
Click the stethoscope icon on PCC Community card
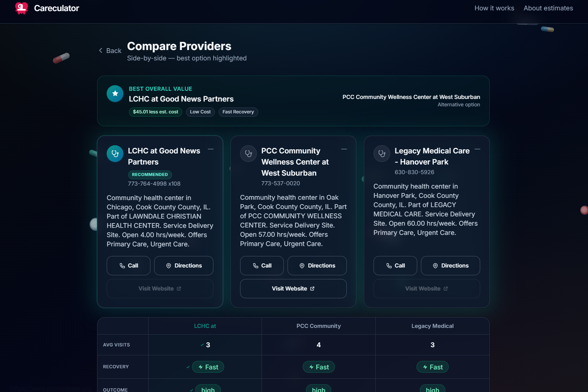pyautogui.click(x=249, y=154)
